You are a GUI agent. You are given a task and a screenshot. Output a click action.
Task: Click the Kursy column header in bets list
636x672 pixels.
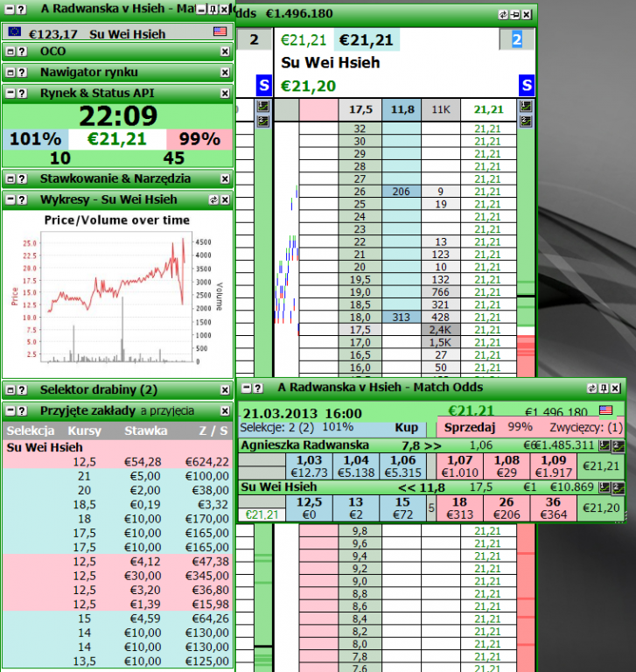click(85, 430)
